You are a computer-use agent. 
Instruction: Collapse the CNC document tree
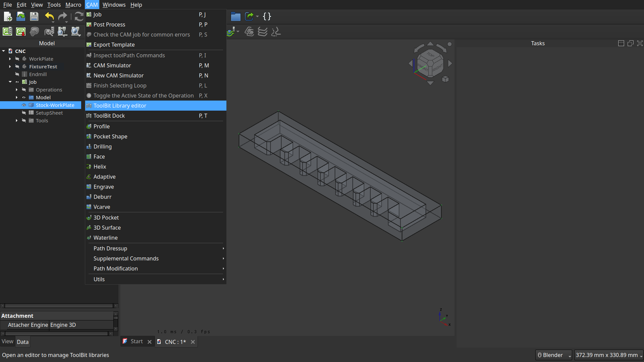[3, 51]
